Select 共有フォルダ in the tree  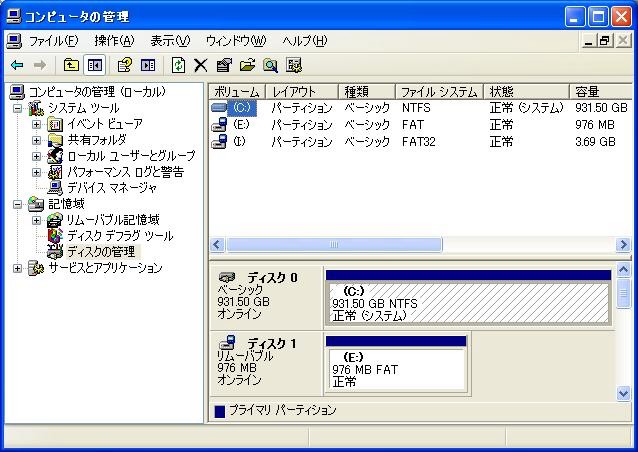click(x=97, y=140)
